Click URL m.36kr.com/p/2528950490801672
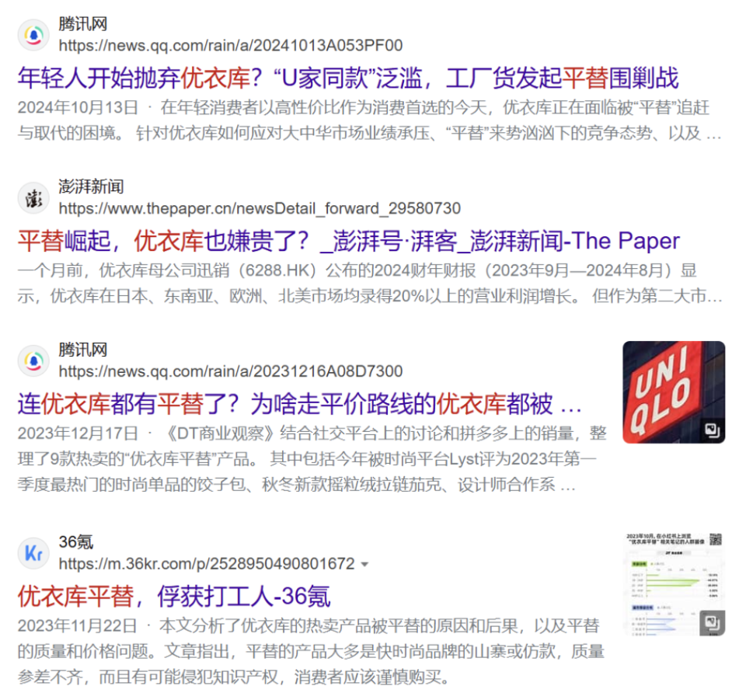 click(207, 564)
